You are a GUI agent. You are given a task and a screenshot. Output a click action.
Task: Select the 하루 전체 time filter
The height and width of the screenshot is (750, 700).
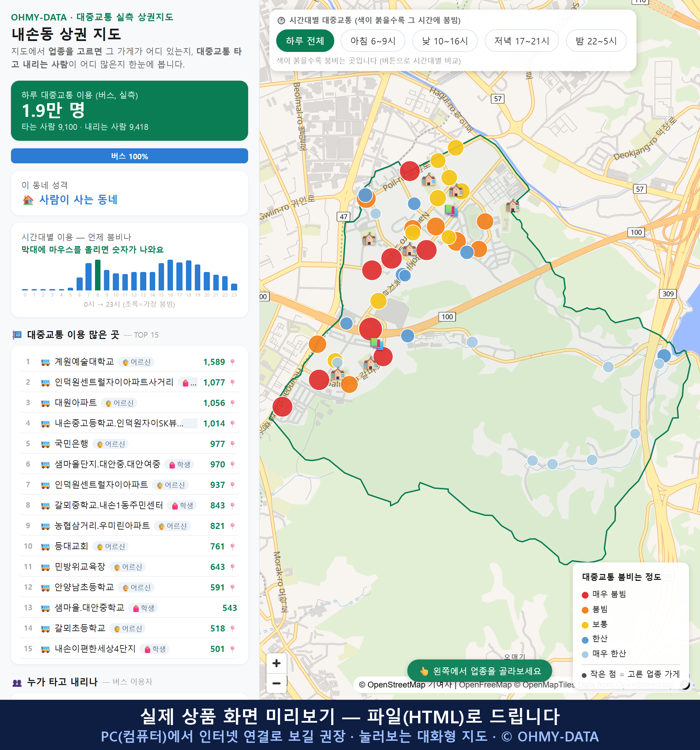[305, 41]
